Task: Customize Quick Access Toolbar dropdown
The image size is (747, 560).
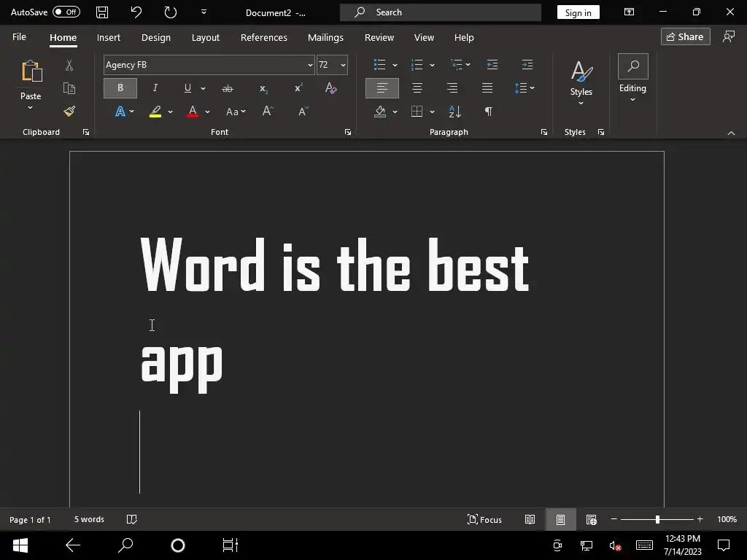Action: 204,12
